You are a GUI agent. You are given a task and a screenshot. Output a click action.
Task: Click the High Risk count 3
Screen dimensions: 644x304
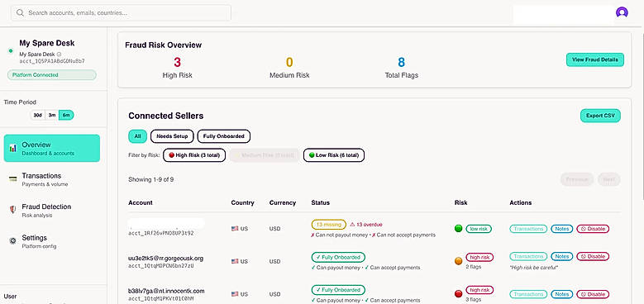tap(177, 62)
